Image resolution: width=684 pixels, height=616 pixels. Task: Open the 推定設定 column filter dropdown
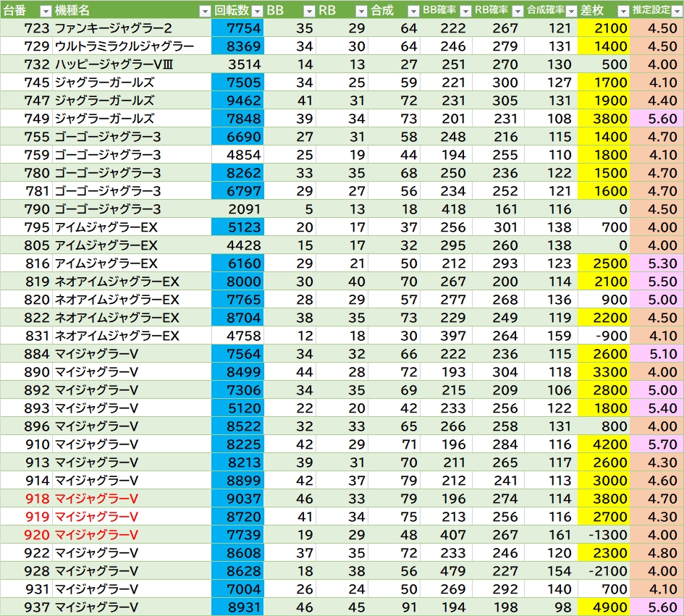676,11
